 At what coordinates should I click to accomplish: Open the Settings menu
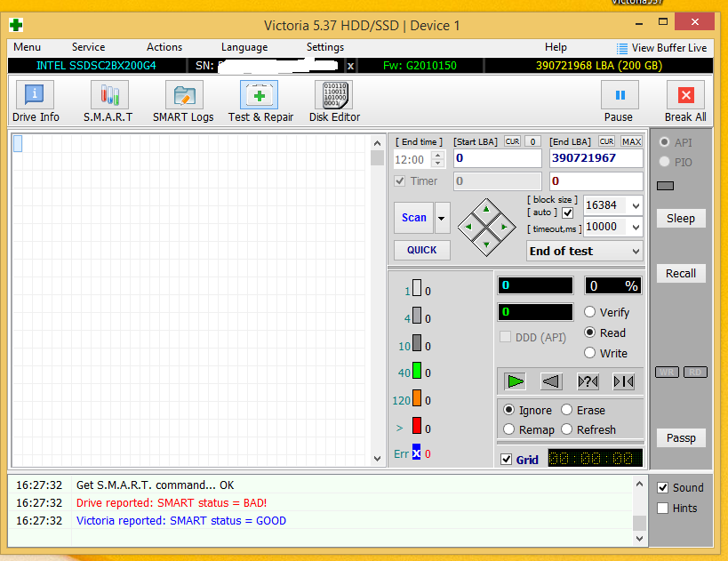click(x=325, y=47)
